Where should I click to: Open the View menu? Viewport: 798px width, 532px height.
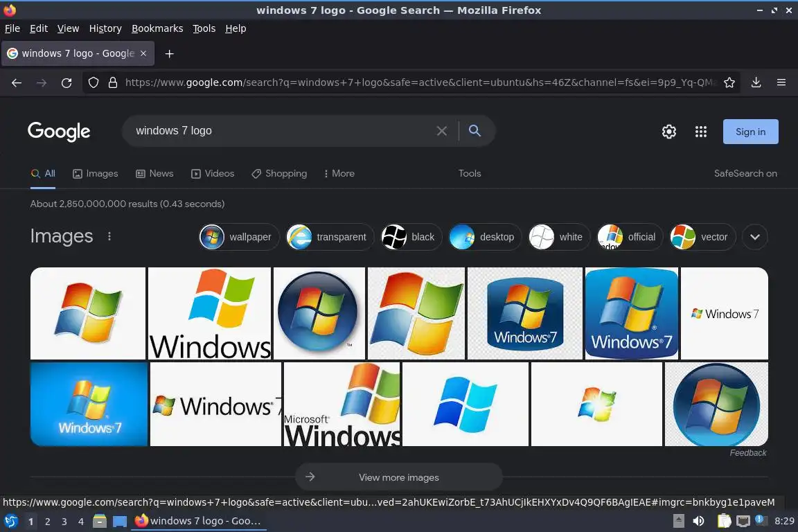click(x=68, y=28)
